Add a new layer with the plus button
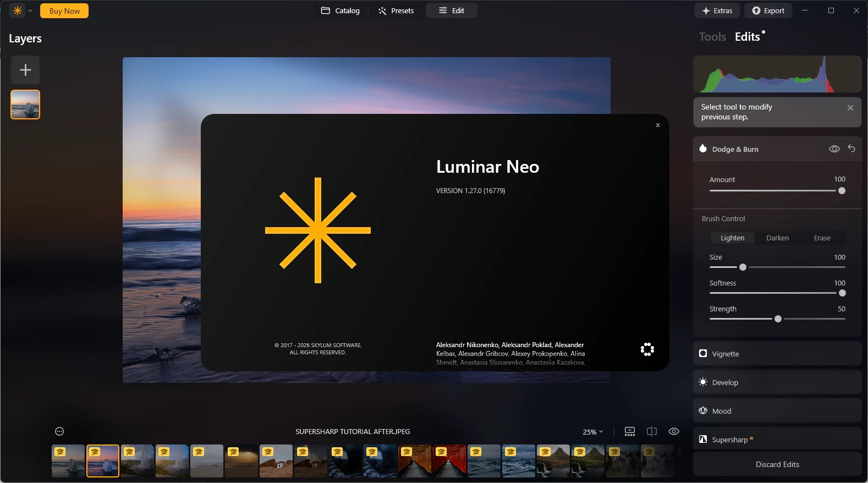Viewport: 868px width, 483px height. tap(25, 70)
